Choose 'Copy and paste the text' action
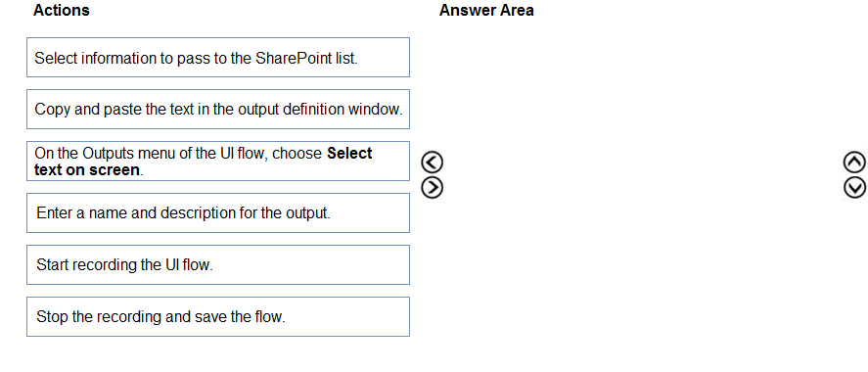Screen dimensions: 868x372 [218, 109]
